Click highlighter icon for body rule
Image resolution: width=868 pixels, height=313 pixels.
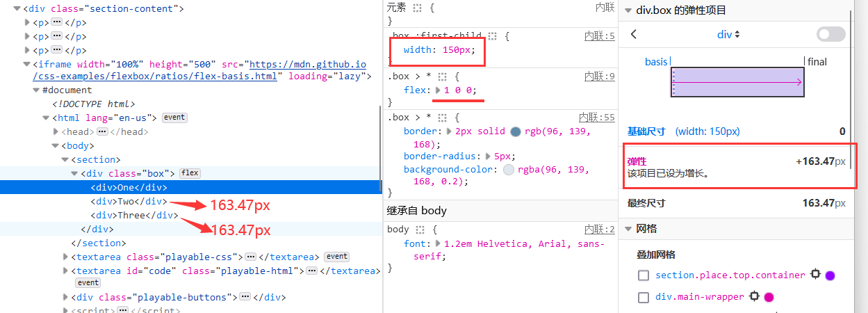pos(419,230)
